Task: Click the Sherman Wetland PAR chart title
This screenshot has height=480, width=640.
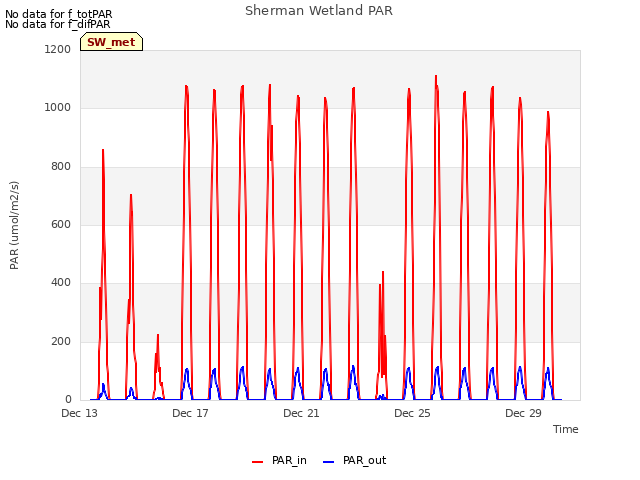Action: 319,10
